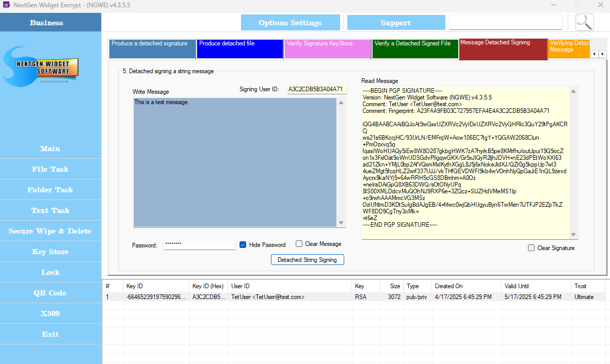610x364 pixels.
Task: Click the Type column header
Action: [x=418, y=286]
